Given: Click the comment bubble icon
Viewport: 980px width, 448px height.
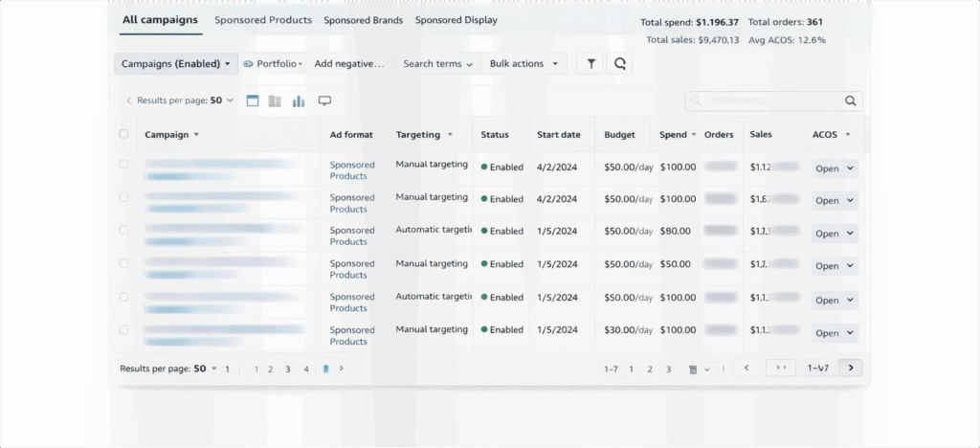Looking at the screenshot, I should (x=324, y=101).
